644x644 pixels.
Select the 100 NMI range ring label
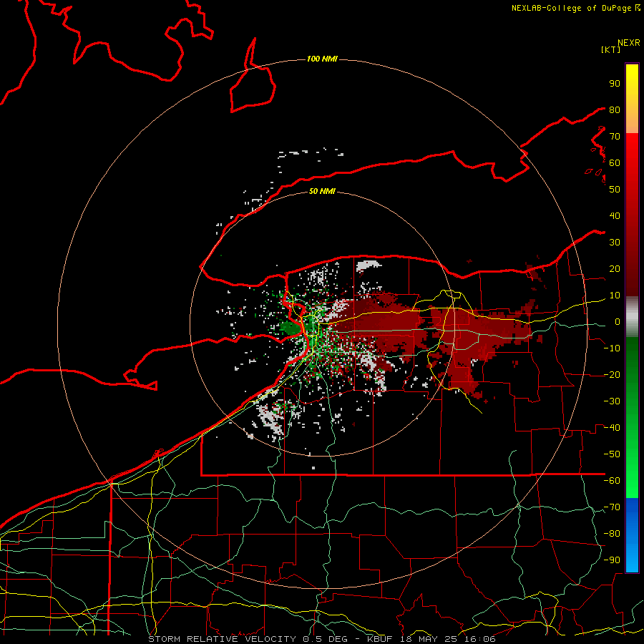322,59
